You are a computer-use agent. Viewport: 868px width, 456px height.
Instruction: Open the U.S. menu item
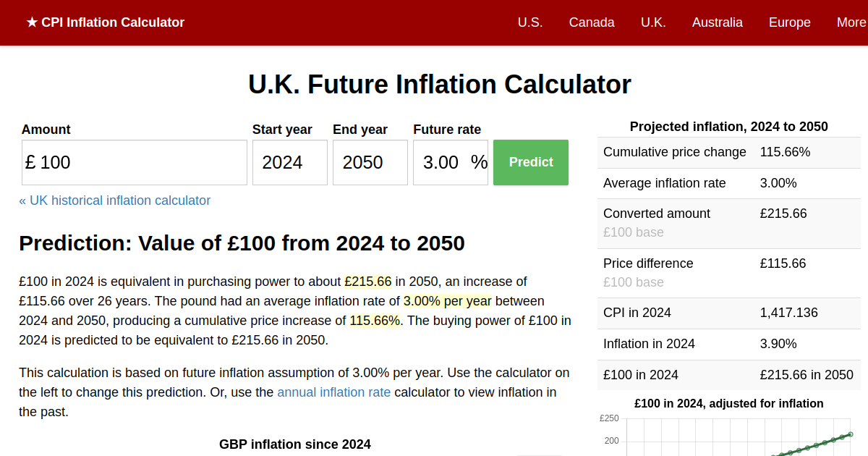click(529, 22)
